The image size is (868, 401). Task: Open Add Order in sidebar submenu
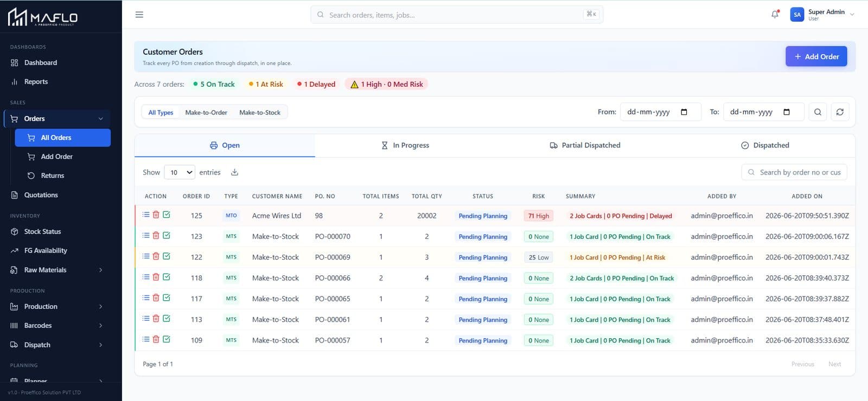(x=62, y=157)
